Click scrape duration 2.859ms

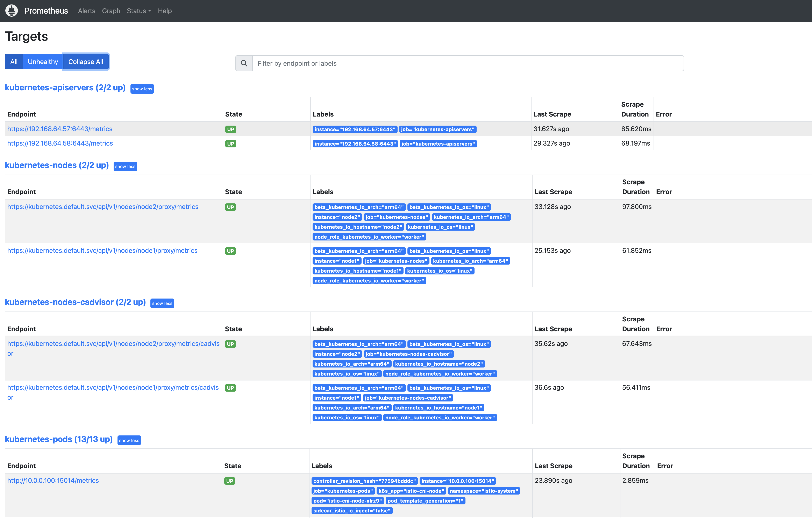635,481
